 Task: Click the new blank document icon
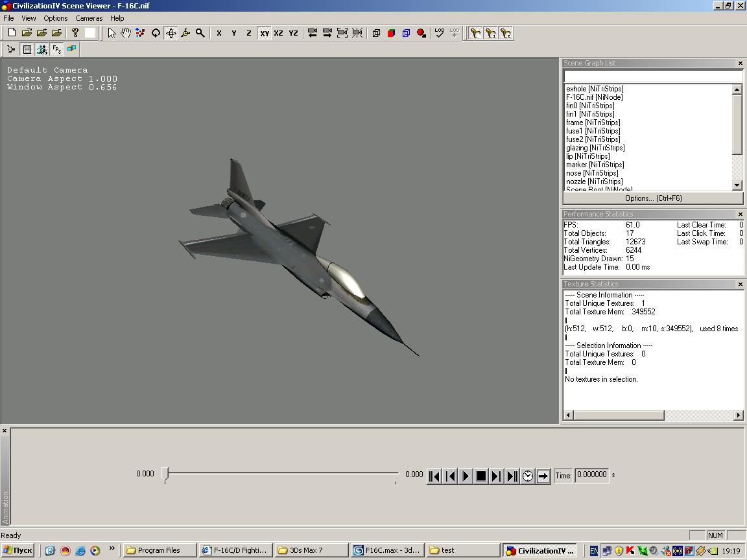pyautogui.click(x=12, y=33)
